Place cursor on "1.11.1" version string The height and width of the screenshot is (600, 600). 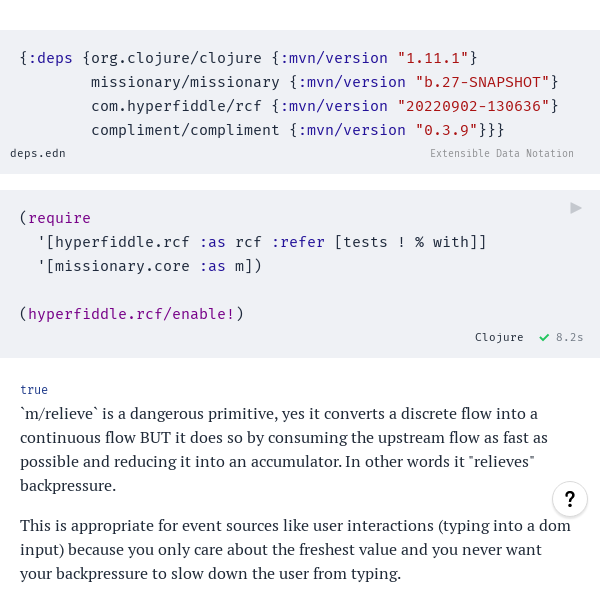432,58
